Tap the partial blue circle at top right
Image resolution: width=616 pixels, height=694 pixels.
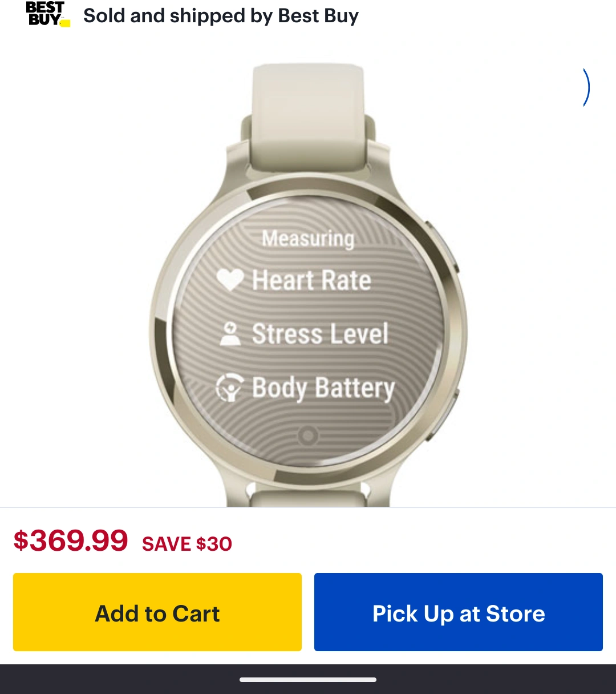click(x=586, y=87)
